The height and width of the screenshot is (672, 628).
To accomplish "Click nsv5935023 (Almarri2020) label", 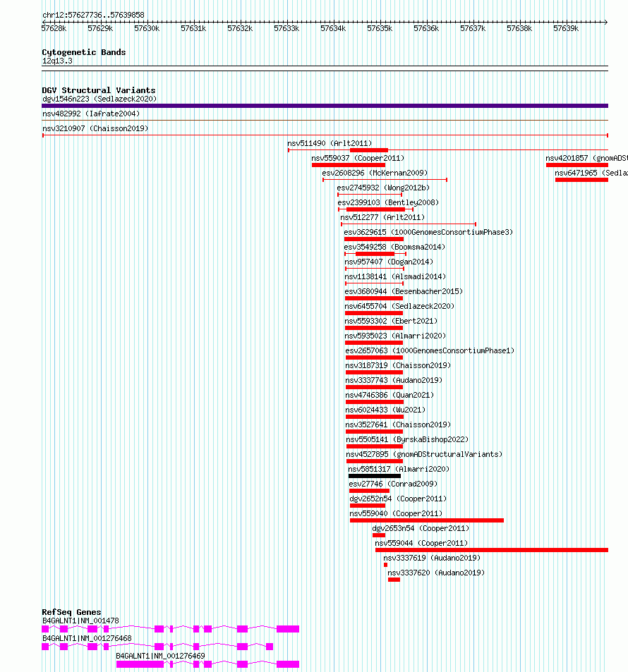I will [396, 336].
